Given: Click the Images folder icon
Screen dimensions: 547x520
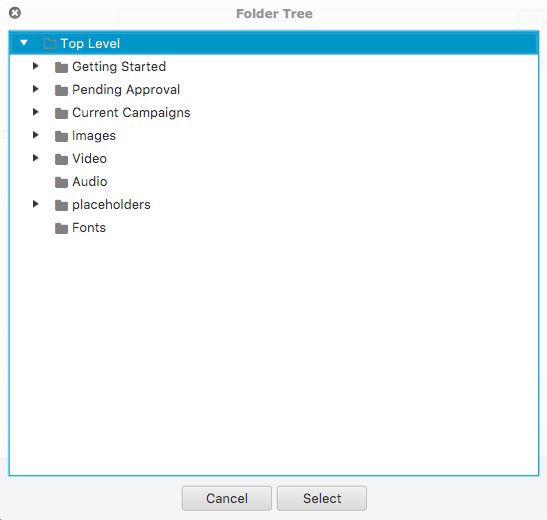Looking at the screenshot, I should [61, 136].
